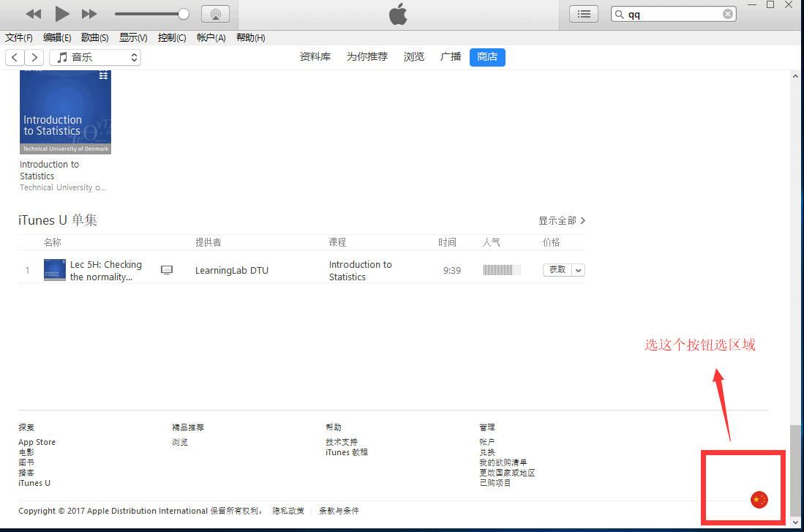Open the 控制(C) menu
This screenshot has height=532, width=804.
tap(172, 37)
